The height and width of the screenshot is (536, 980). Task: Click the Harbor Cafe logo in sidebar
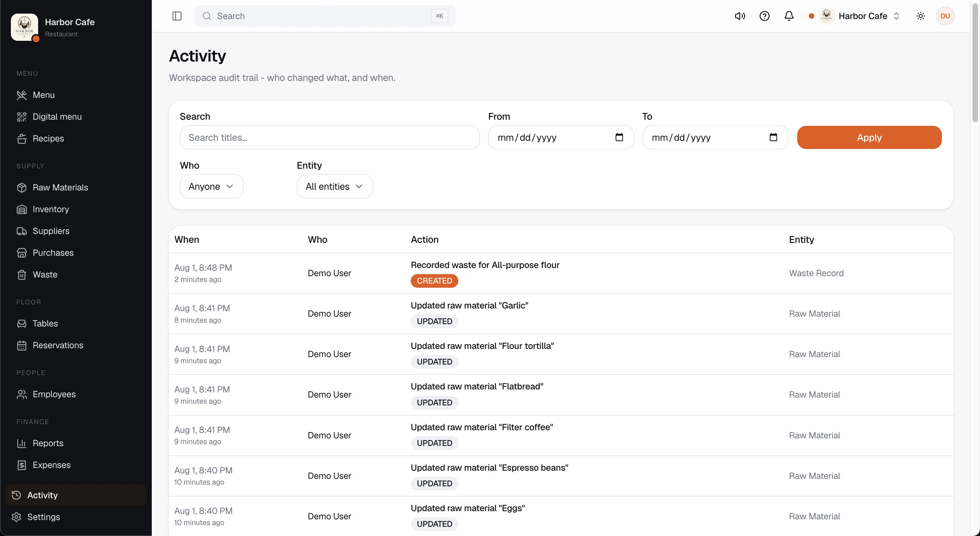click(25, 27)
